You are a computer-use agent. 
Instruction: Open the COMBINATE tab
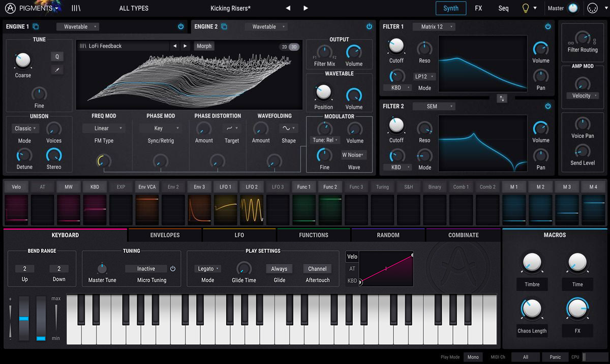click(463, 235)
